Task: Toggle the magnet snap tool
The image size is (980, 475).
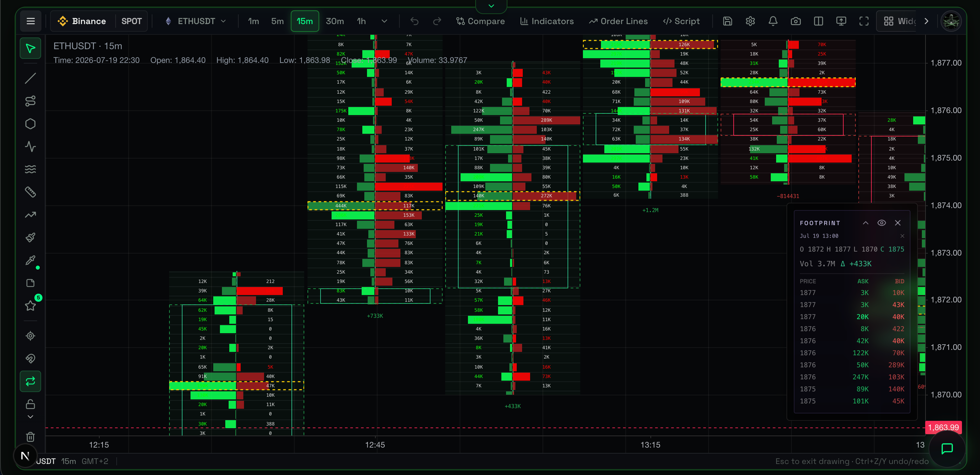Action: (30, 359)
